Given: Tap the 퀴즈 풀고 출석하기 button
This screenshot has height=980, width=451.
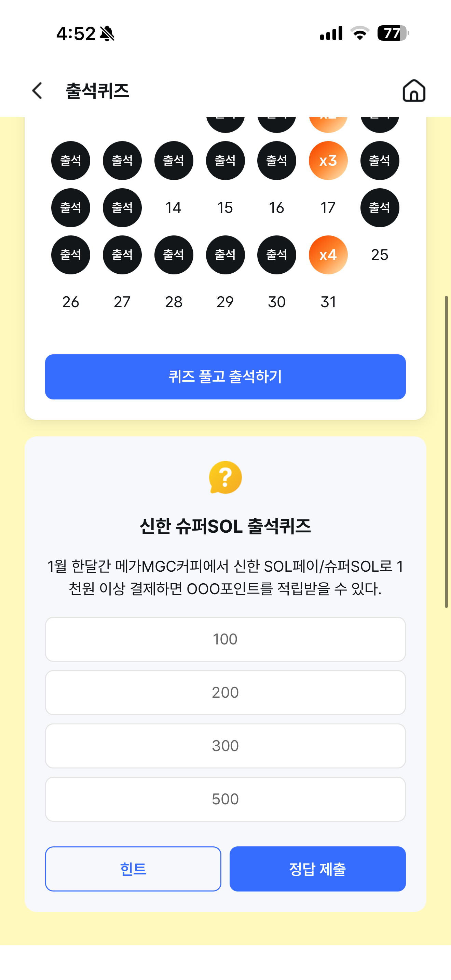Looking at the screenshot, I should click(x=225, y=377).
